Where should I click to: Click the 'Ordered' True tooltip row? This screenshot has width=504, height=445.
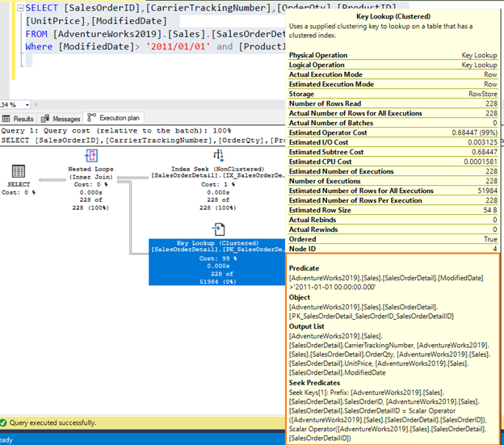coord(393,239)
